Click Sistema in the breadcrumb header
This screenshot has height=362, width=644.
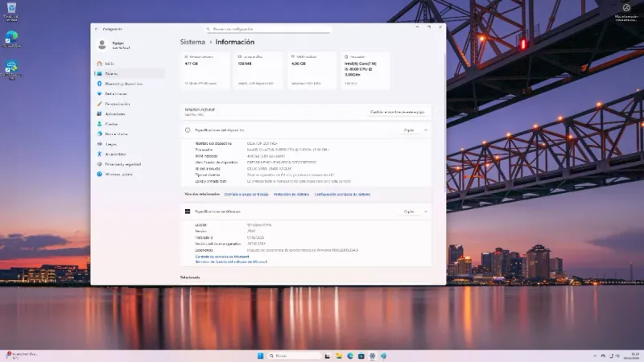[192, 42]
